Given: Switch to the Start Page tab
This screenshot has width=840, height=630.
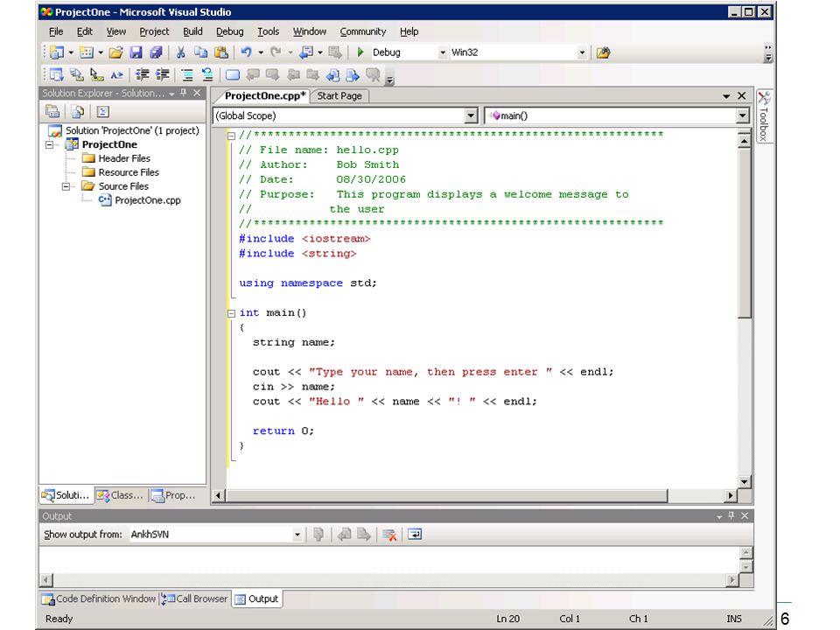Looking at the screenshot, I should tap(339, 96).
